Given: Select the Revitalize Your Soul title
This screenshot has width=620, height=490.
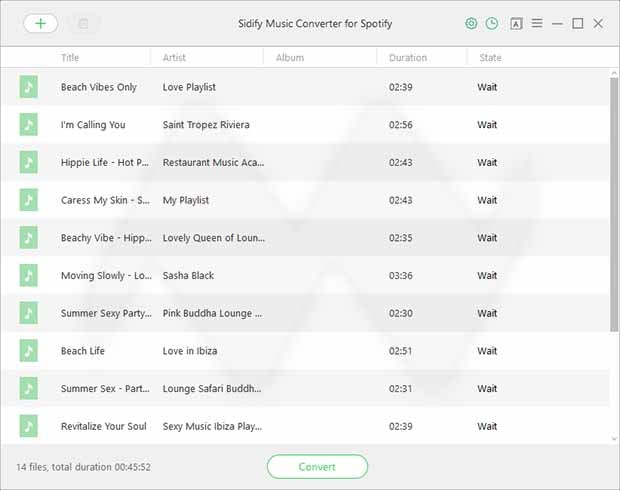Looking at the screenshot, I should [104, 426].
